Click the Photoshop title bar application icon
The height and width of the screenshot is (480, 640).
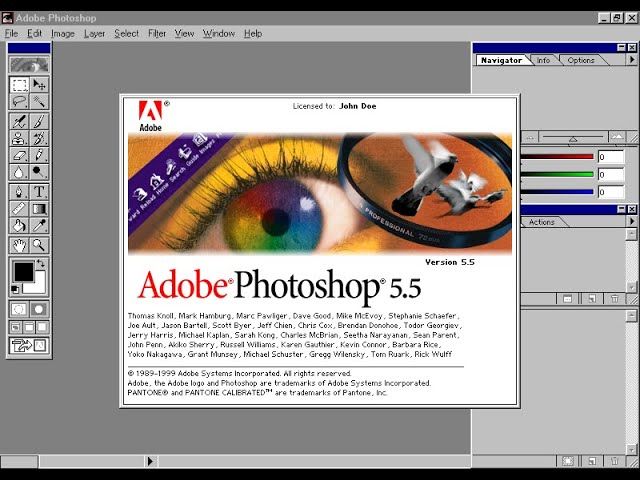click(x=7, y=18)
